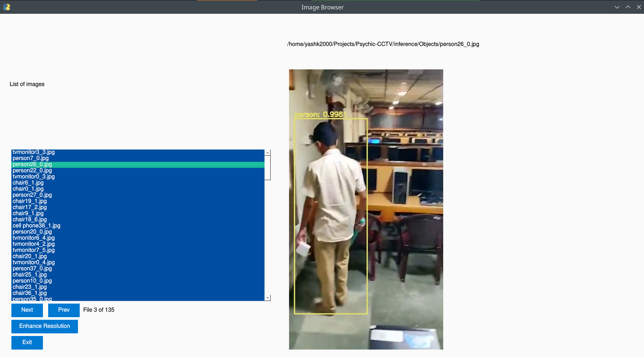Click the Python app icon in title bar

coord(7,7)
